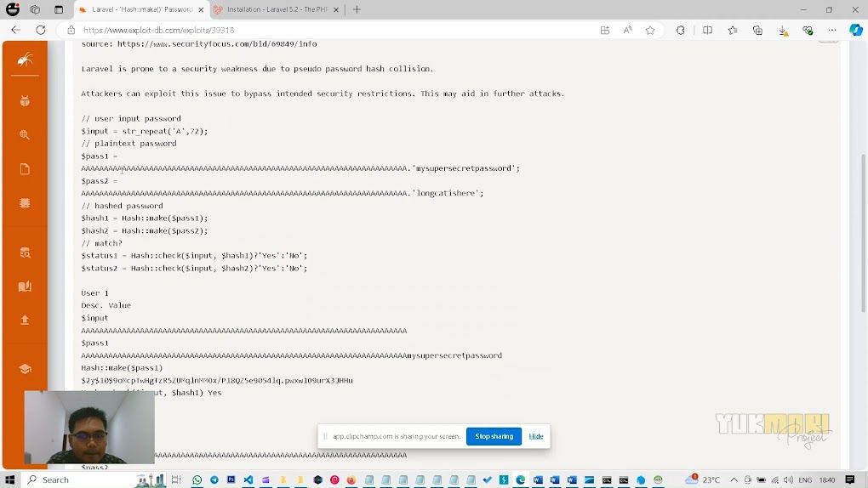
Task: Activate Read aloud
Action: pos(627,30)
